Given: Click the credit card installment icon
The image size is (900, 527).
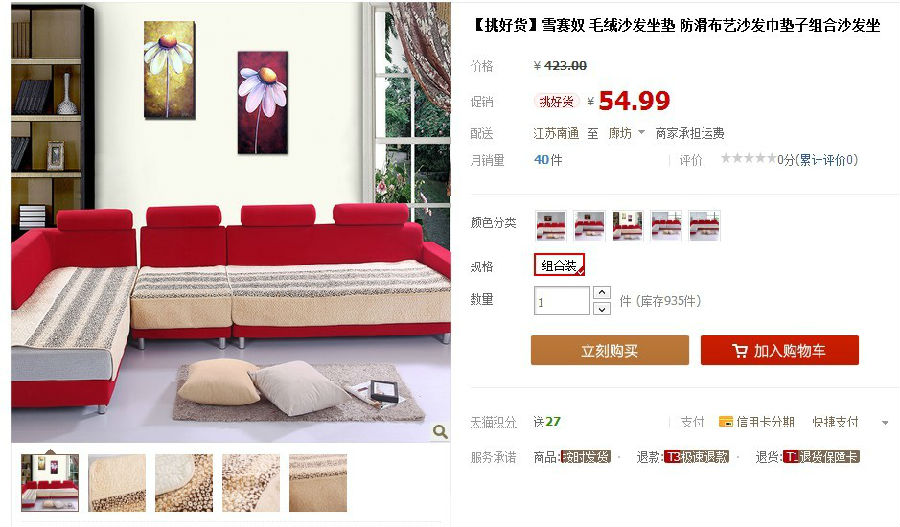Looking at the screenshot, I should pyautogui.click(x=726, y=422).
